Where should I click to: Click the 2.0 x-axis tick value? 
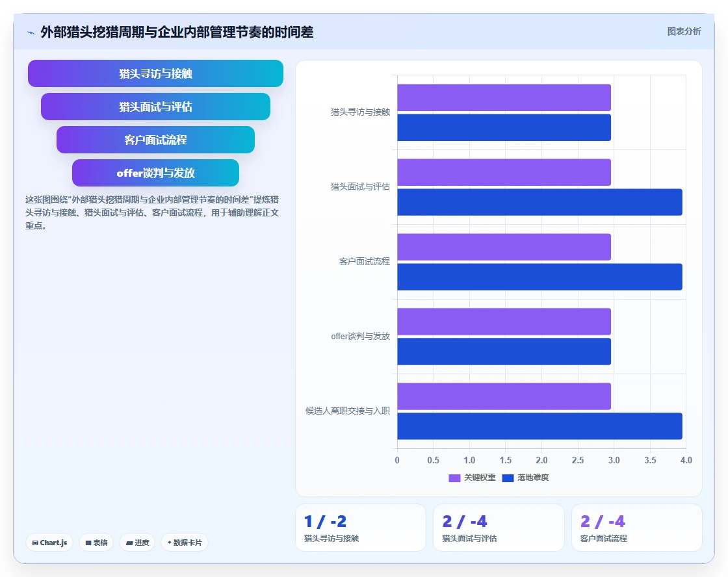[x=541, y=460]
